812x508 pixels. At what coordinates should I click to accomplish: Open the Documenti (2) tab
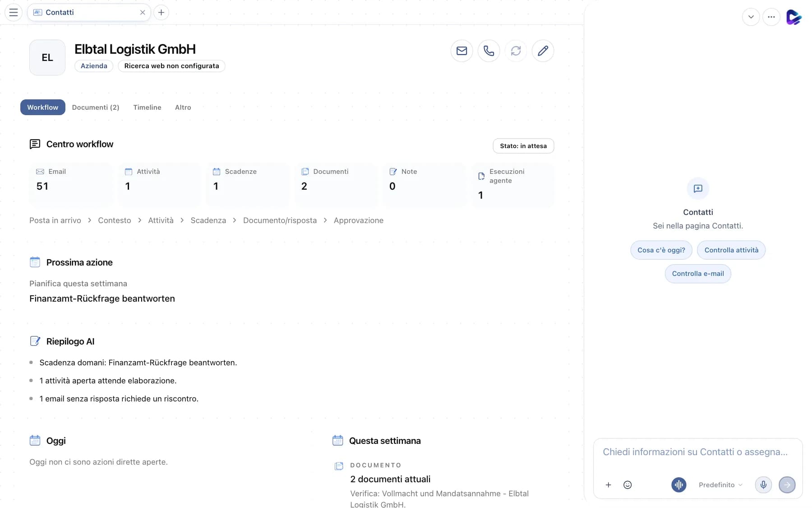pyautogui.click(x=96, y=107)
